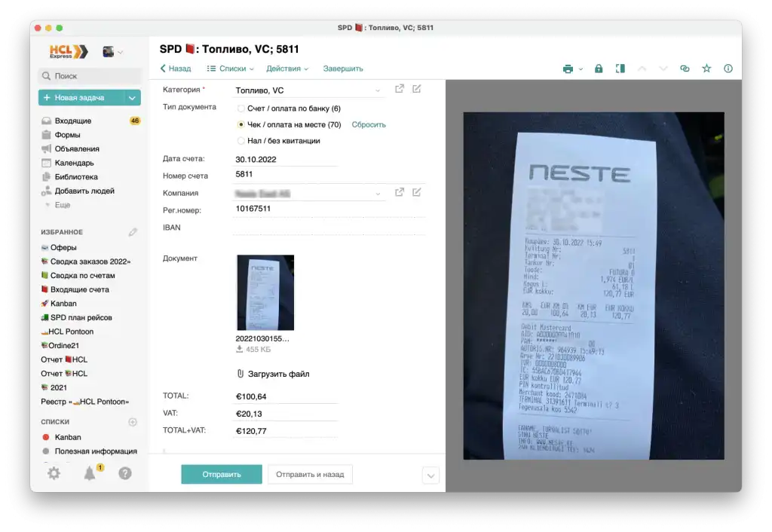This screenshot has width=772, height=532.
Task: Open the dropdown next to Отправить и назад
Action: pos(430,475)
